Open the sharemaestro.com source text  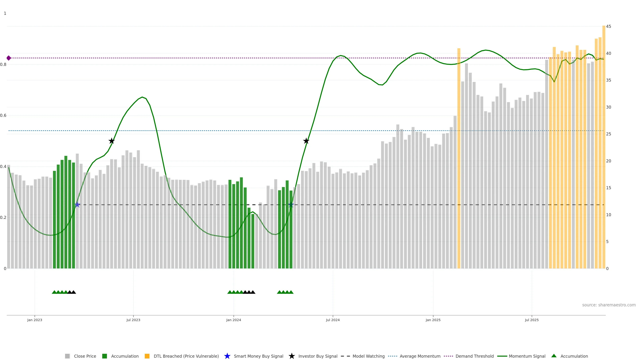[x=609, y=305]
